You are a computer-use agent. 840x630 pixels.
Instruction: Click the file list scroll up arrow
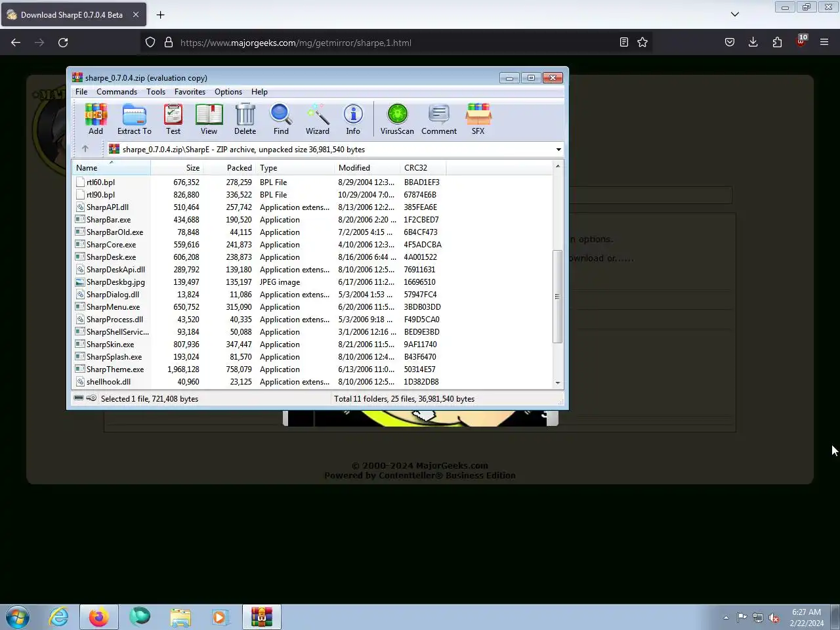point(558,166)
